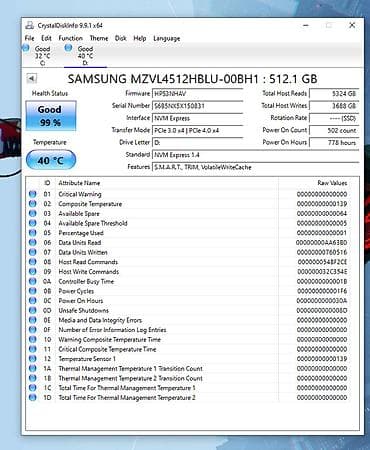Click status icon for Composite Temperature row
The image size is (370, 450).
(x=32, y=204)
